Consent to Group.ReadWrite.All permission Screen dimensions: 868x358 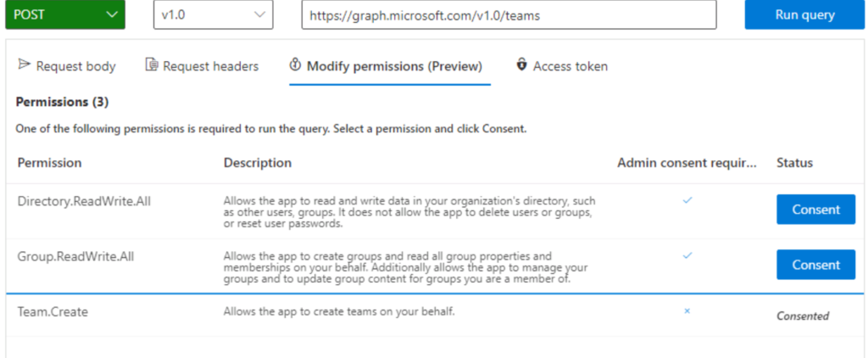point(816,265)
